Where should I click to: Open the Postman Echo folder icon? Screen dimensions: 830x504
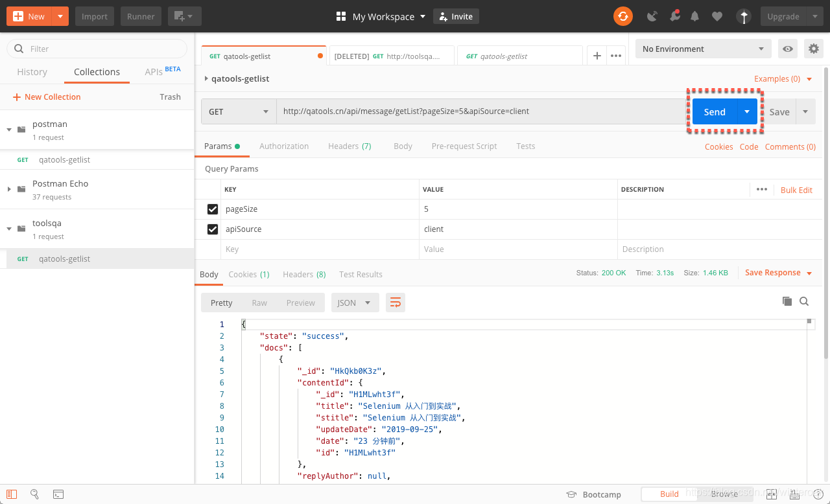click(21, 189)
